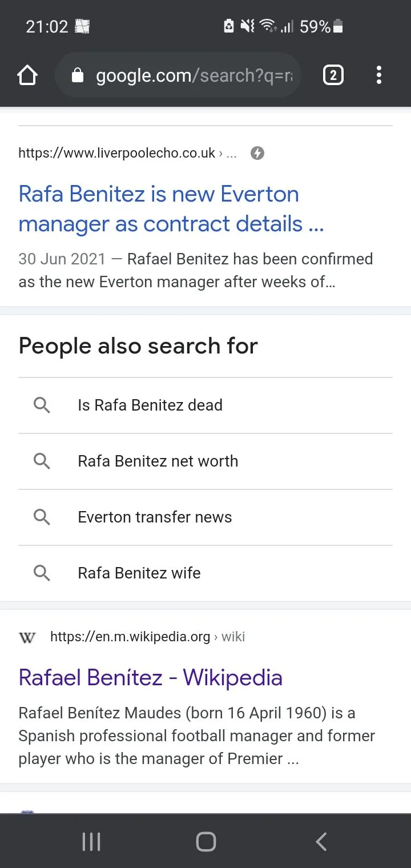
Task: Tap the magnifier icon beside 'Rafa Benitez net worth'
Action: tap(41, 461)
